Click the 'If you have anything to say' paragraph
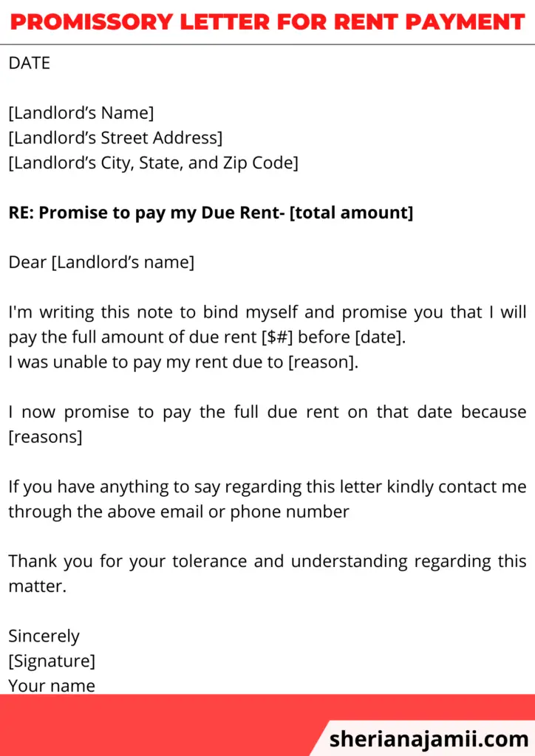Screen dimensions: 535x756 point(267,499)
